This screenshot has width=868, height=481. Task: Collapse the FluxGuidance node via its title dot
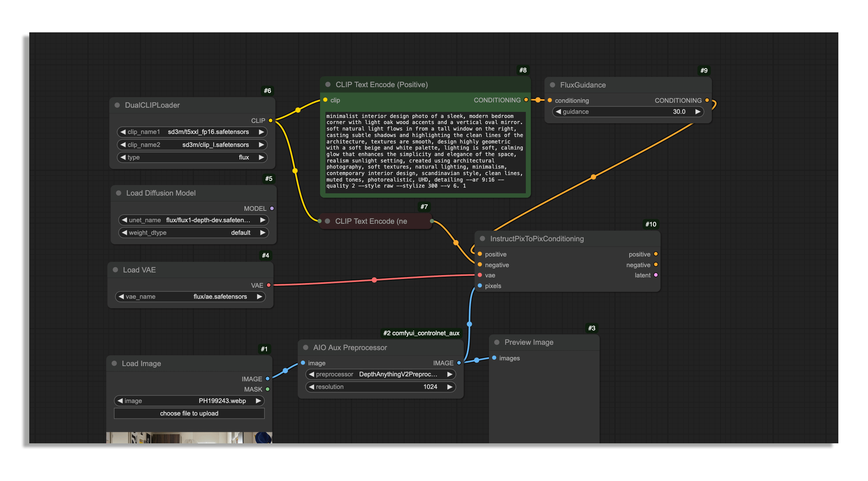pos(552,85)
